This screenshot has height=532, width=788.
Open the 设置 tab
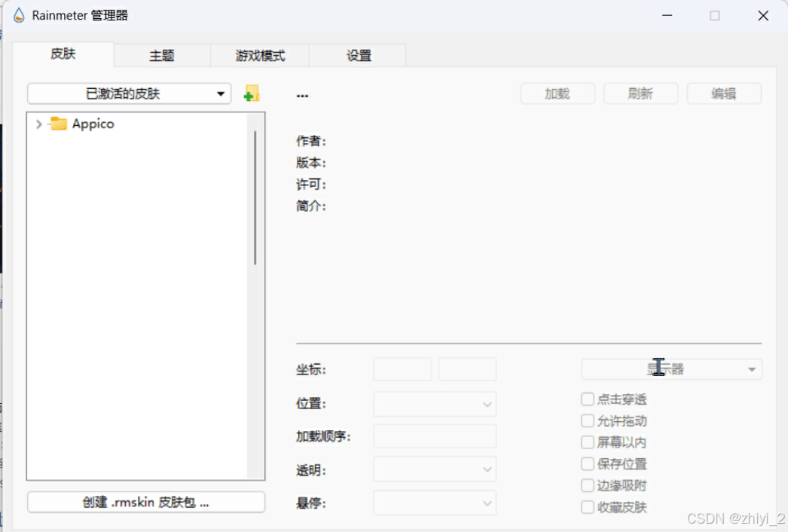click(x=358, y=55)
